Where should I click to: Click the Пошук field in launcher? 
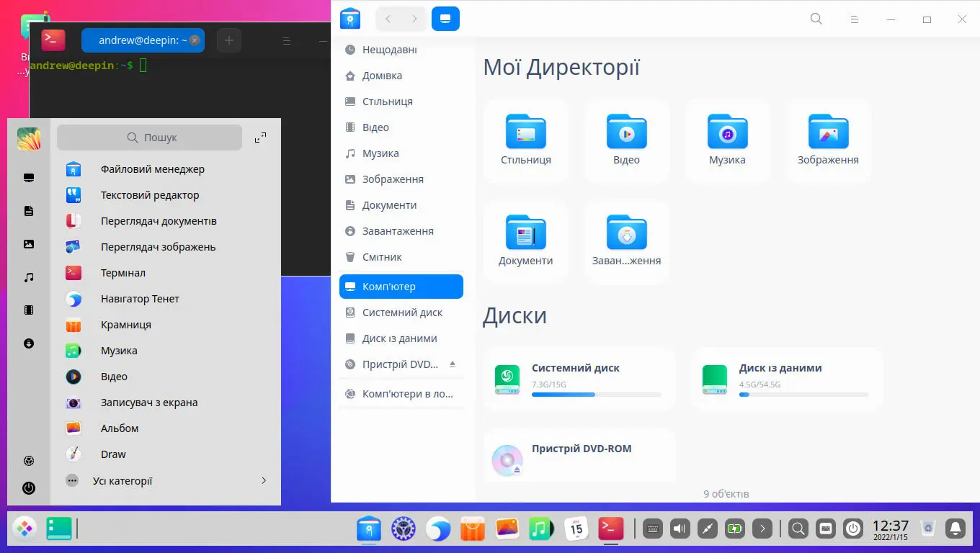coord(150,138)
